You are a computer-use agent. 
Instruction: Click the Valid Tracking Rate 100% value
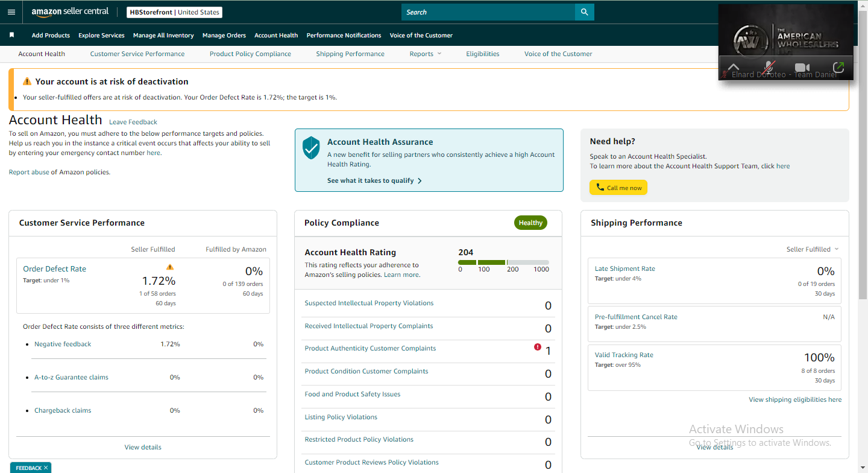pos(819,358)
